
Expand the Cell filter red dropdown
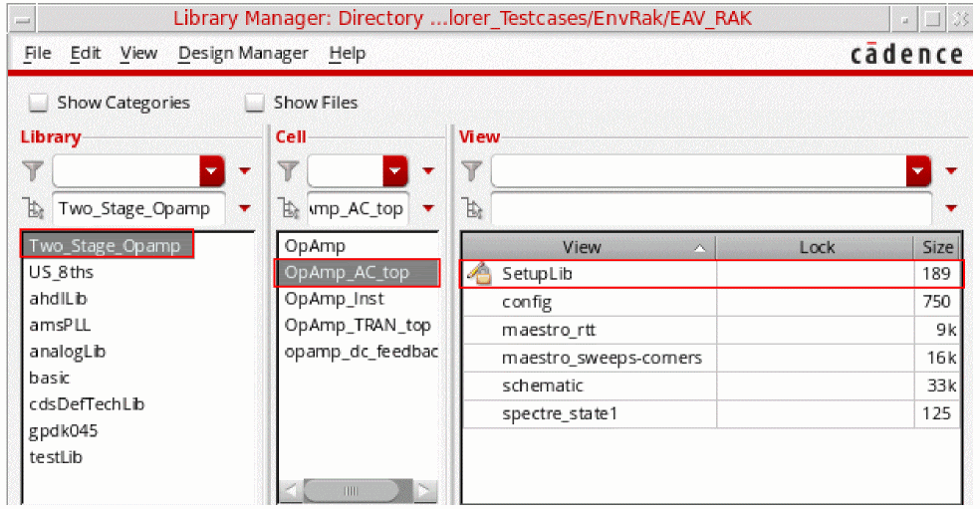pyautogui.click(x=395, y=170)
